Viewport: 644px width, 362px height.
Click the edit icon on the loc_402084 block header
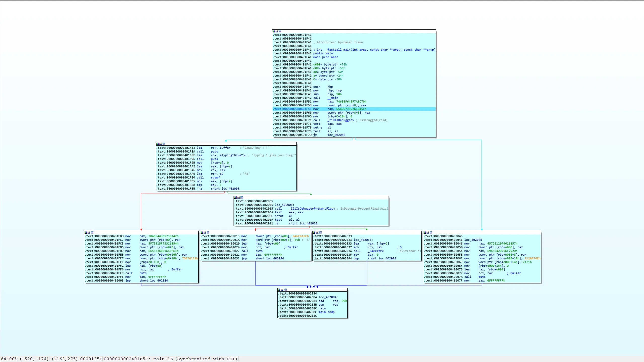[x=283, y=290]
